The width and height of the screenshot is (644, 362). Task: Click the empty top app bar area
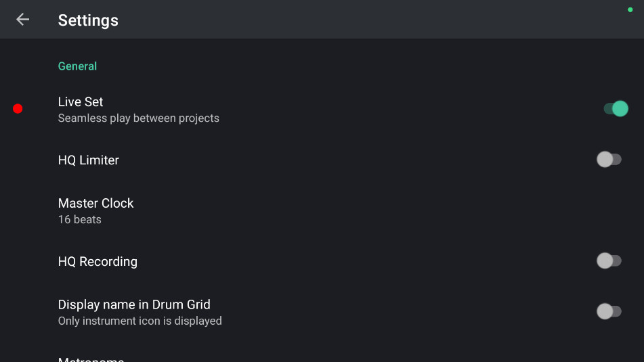coord(372,20)
